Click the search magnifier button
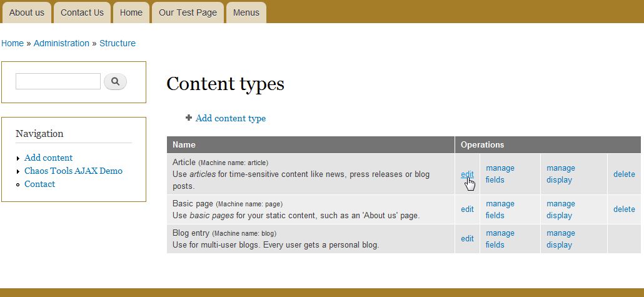The height and width of the screenshot is (297, 644). click(115, 81)
